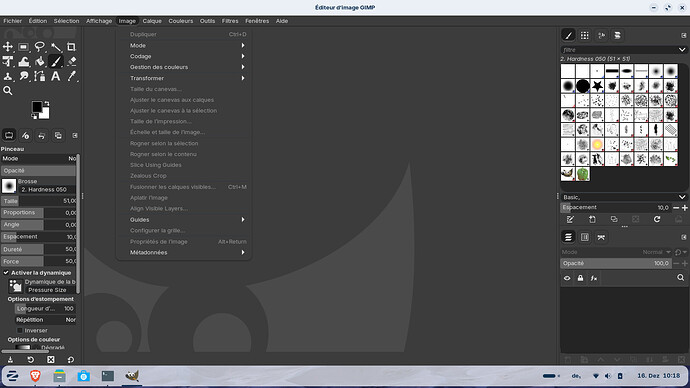Image resolution: width=690 pixels, height=388 pixels.
Task: Adjust the layer Opacité slider in Layers panel
Action: (616, 263)
